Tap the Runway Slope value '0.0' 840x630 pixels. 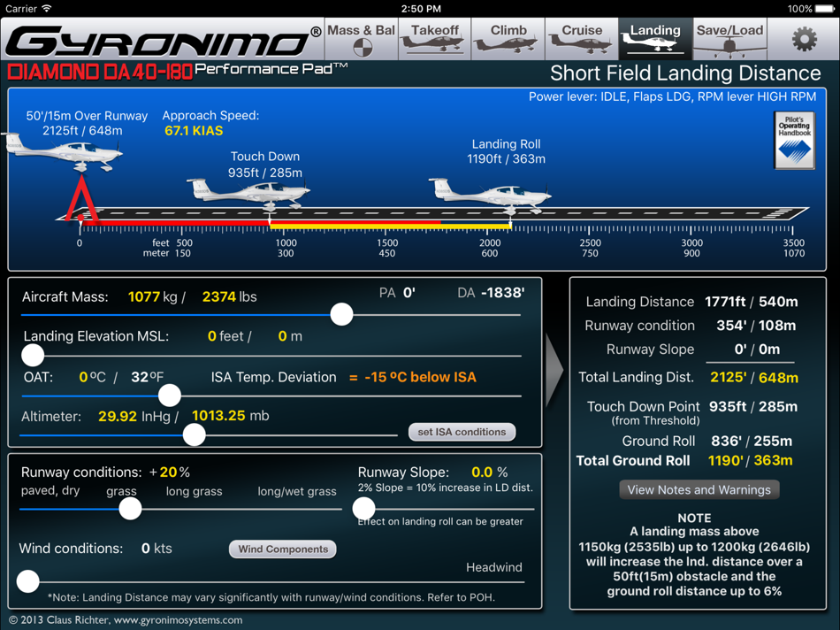[482, 472]
